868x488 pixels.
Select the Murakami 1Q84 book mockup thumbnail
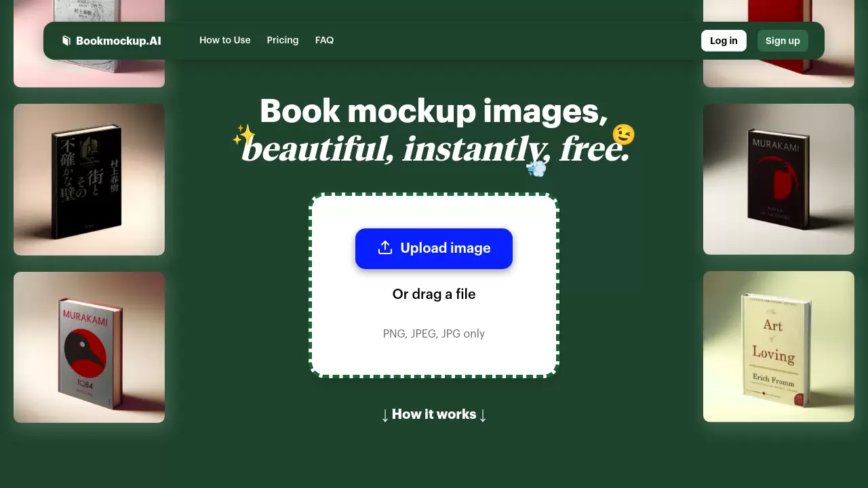coord(89,347)
